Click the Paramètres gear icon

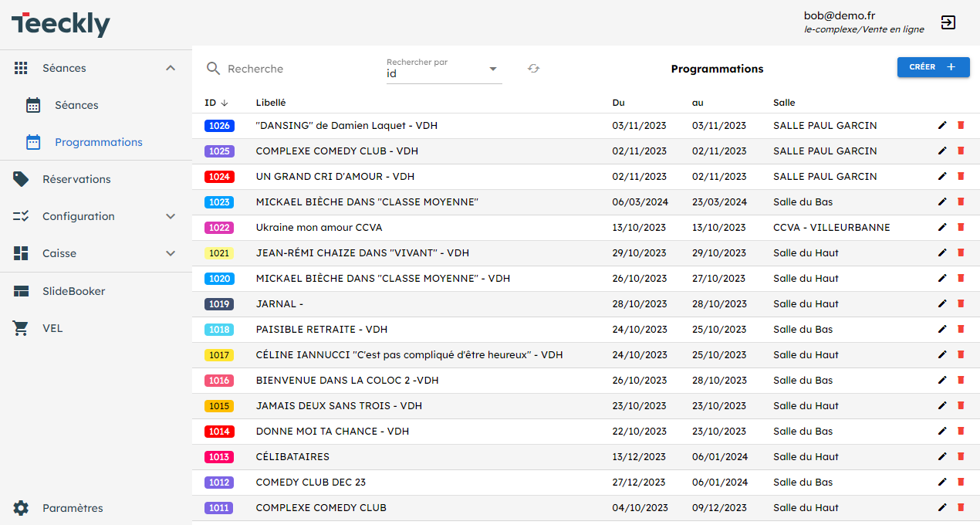[21, 508]
